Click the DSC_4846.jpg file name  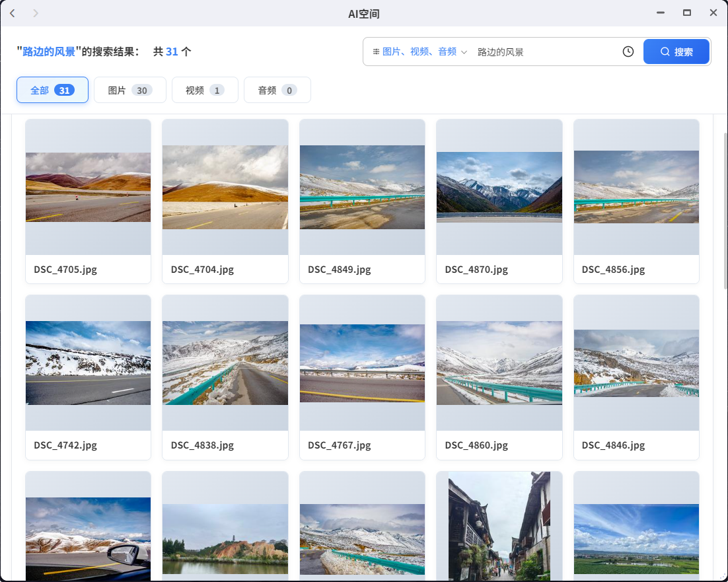point(613,445)
